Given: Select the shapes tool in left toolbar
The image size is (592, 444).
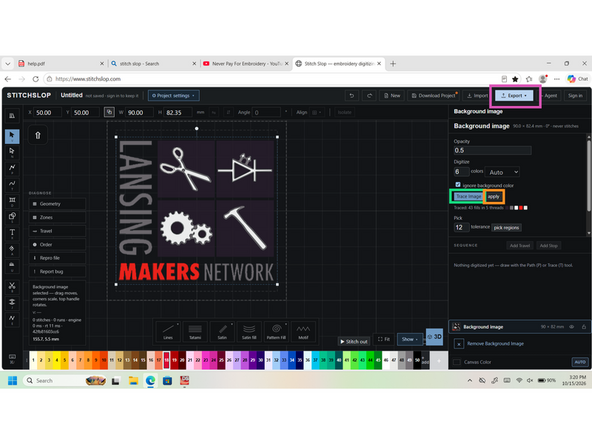Looking at the screenshot, I should tap(12, 216).
